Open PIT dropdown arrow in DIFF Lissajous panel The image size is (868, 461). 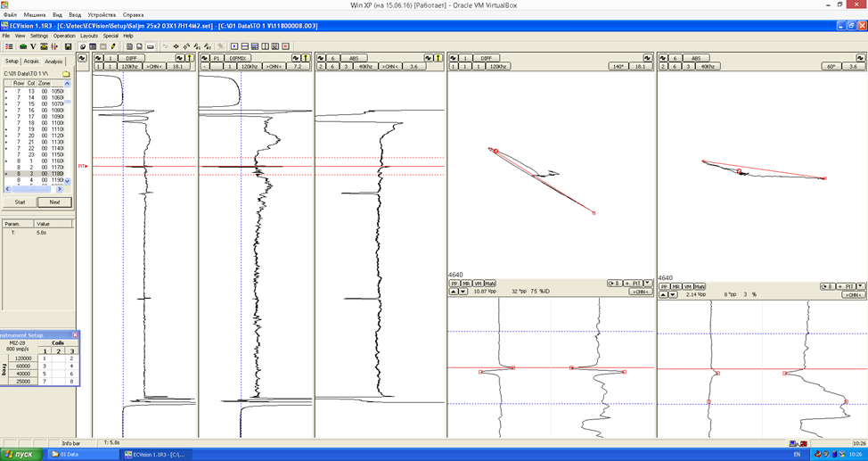click(648, 284)
